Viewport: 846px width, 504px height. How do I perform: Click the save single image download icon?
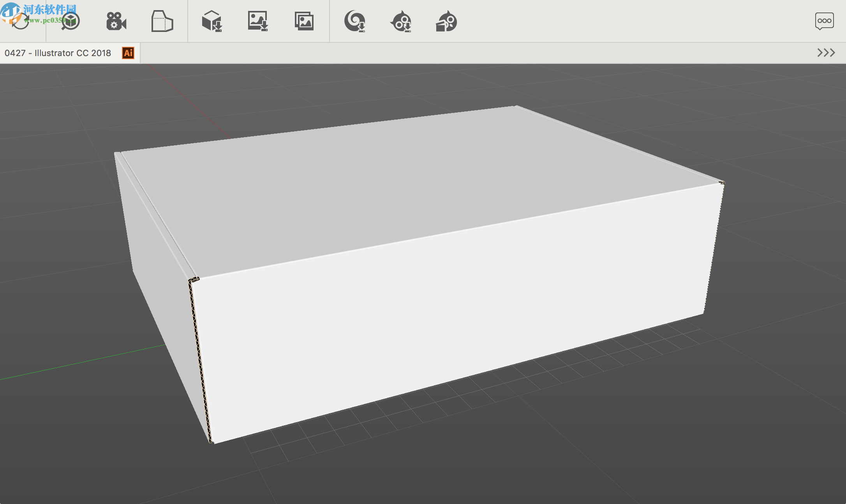click(x=258, y=21)
